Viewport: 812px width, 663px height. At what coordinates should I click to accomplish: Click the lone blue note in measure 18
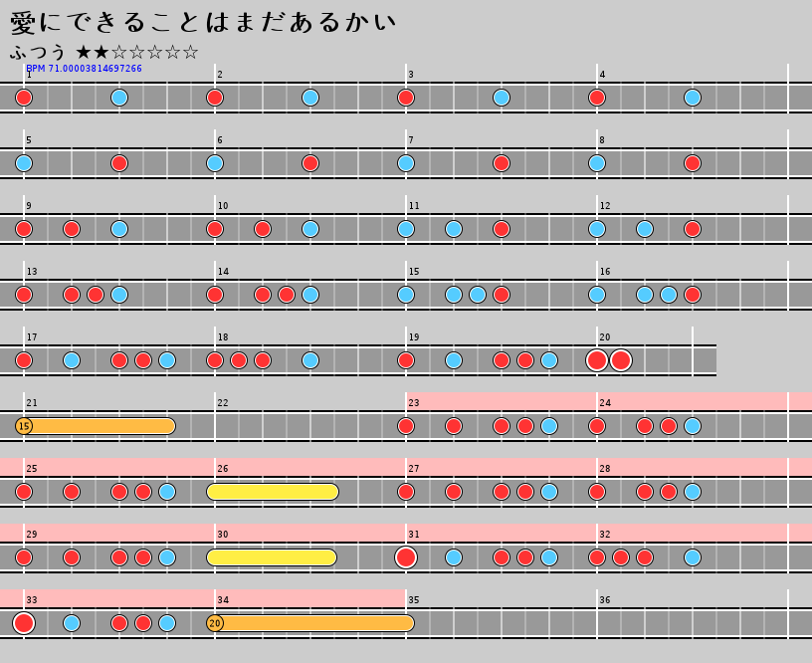(x=310, y=360)
